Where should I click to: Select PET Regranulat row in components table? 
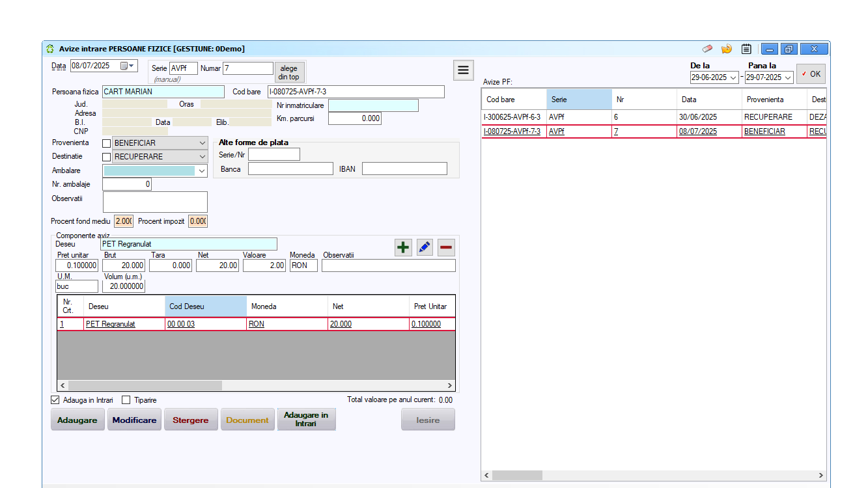[256, 324]
